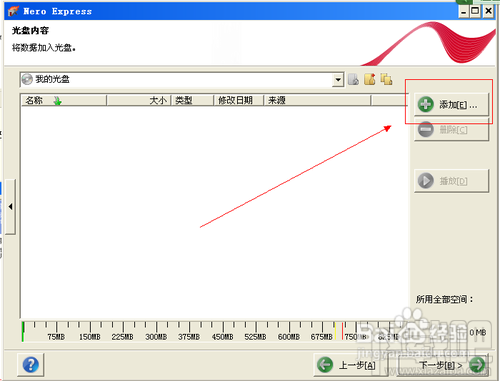Click the 375MB mark on capacity bar
Image resolution: width=500 pixels, height=381 pixels.
[189, 337]
